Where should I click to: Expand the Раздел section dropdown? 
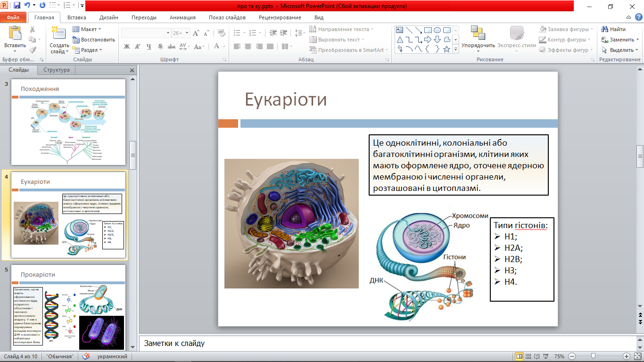[x=87, y=50]
